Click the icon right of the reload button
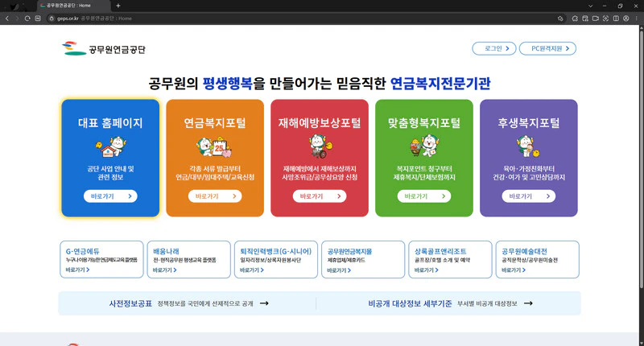 click(x=38, y=18)
